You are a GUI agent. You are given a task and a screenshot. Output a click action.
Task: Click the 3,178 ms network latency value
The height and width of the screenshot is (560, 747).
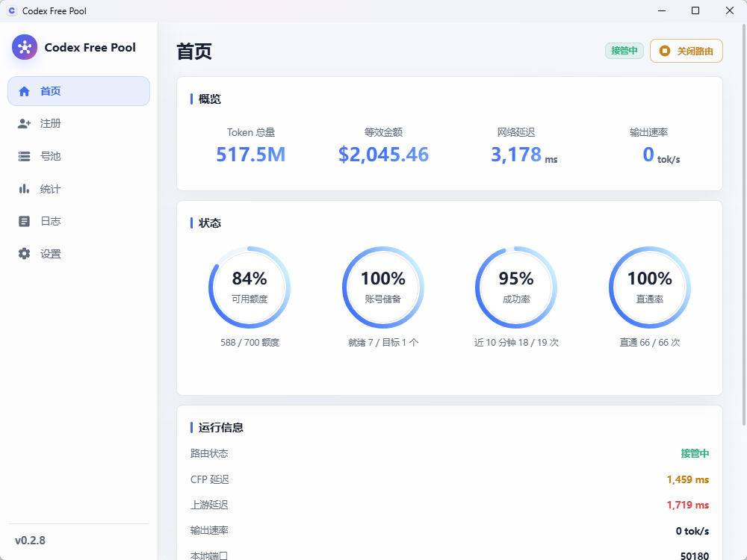pyautogui.click(x=524, y=155)
